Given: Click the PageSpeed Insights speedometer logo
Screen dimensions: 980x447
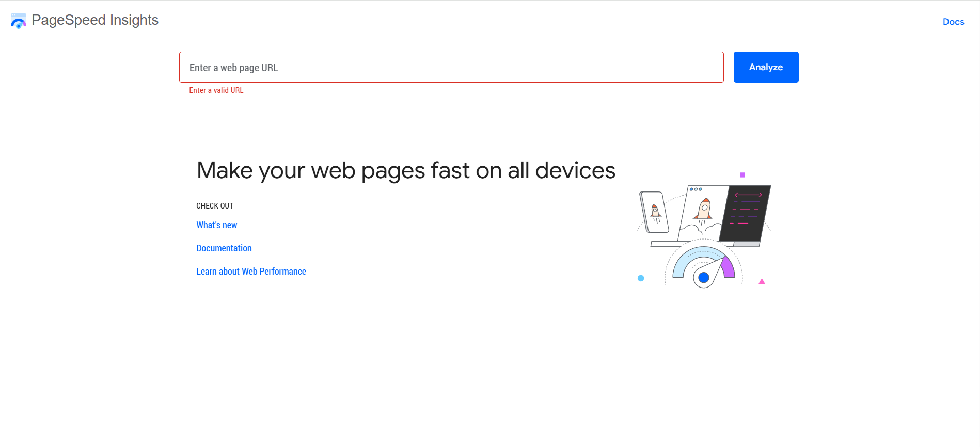Looking at the screenshot, I should pos(19,20).
